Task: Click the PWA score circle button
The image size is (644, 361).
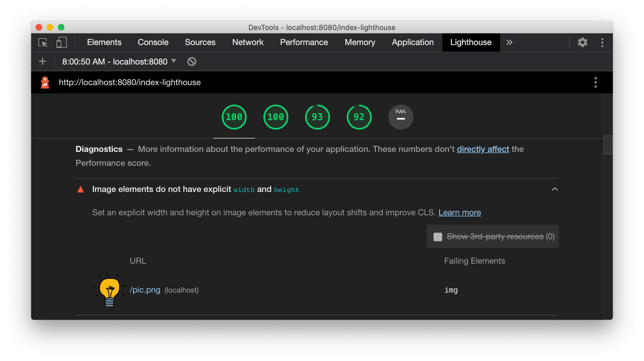Action: coord(400,117)
